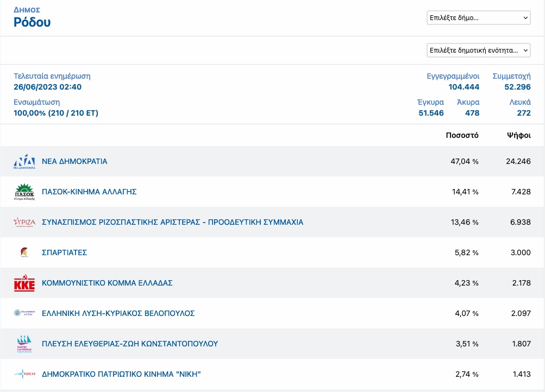
Task: Click the 47,04 % percentage cell
Action: click(465, 161)
